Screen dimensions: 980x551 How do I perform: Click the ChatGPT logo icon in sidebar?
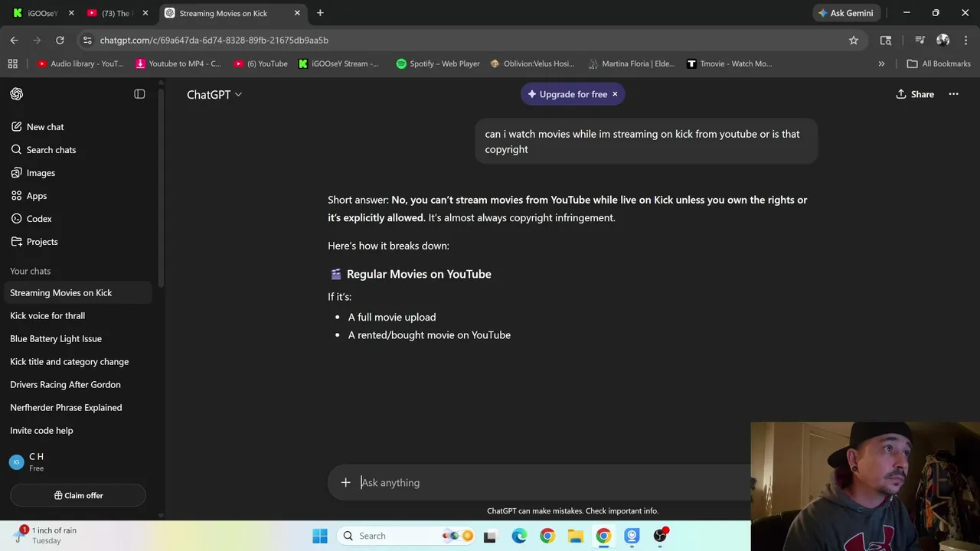[x=17, y=94]
